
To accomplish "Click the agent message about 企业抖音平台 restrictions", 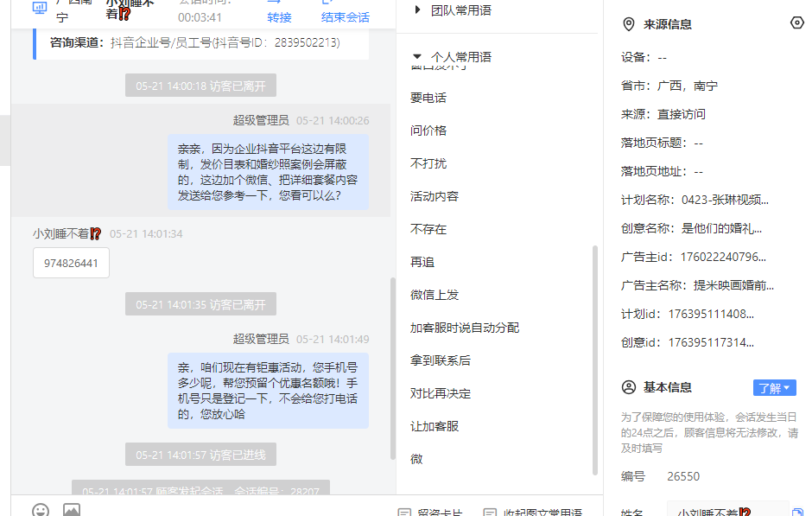I will tap(269, 172).
